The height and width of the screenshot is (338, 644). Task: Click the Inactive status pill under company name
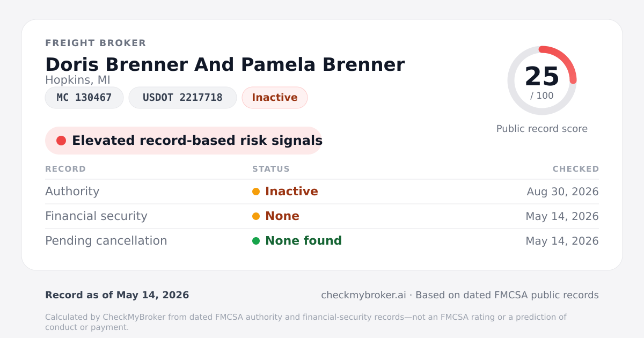pyautogui.click(x=275, y=98)
